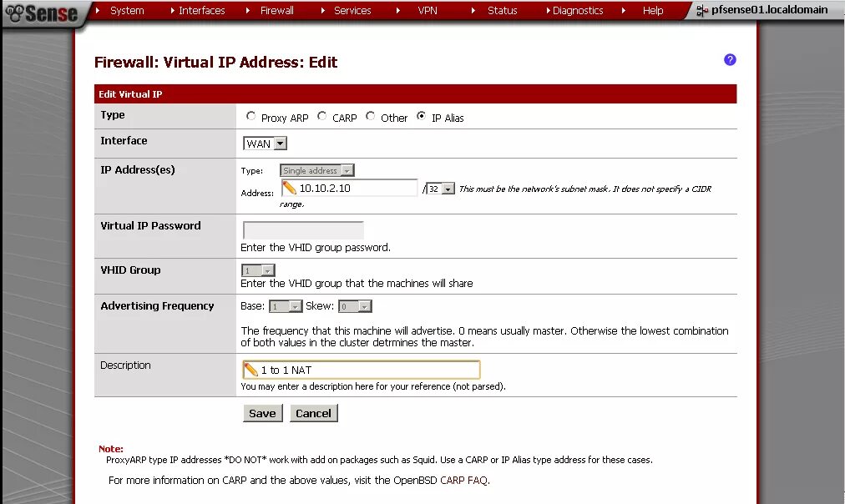Open the help question mark icon
This screenshot has width=845, height=504.
730,60
